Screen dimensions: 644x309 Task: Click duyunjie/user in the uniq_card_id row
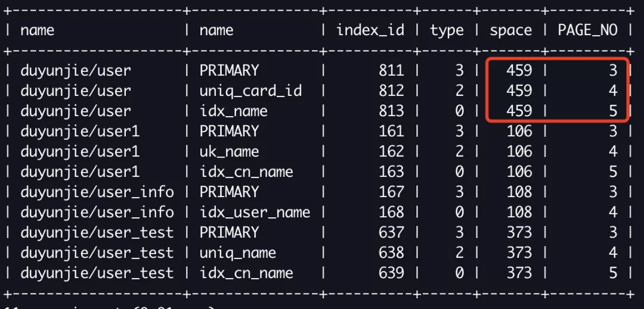click(76, 91)
